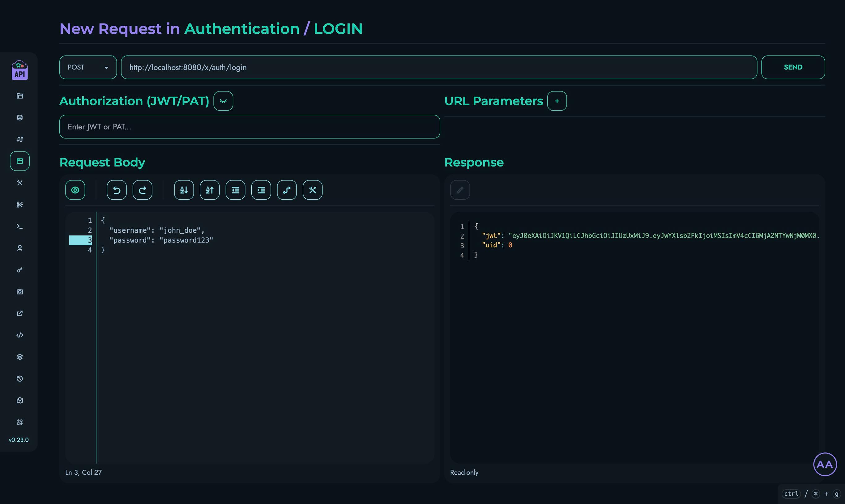The height and width of the screenshot is (504, 845).
Task: Open the map pin check sidebar icon
Action: point(20,400)
